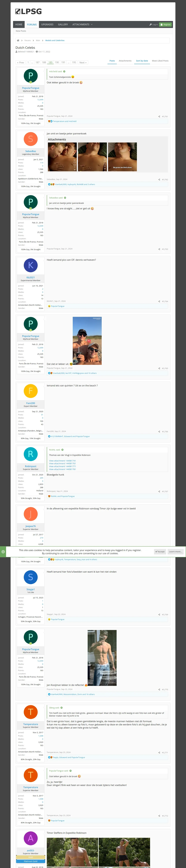Open Temperature username on post #3,771
Screen dimensions: 186x868
point(31,724)
